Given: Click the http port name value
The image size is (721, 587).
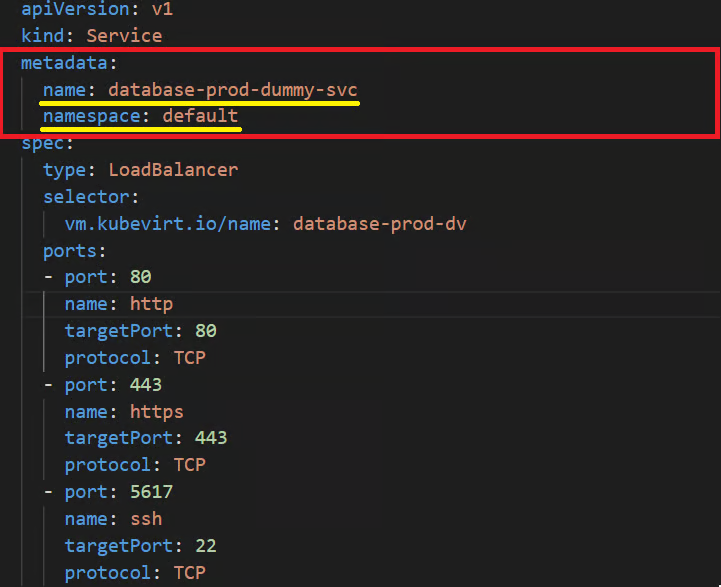Looking at the screenshot, I should coord(151,304).
